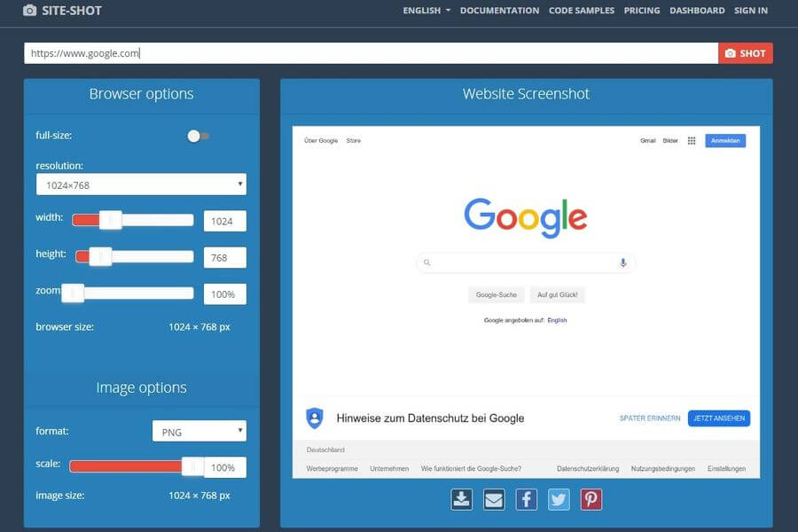Image resolution: width=798 pixels, height=532 pixels.
Task: Click the red Shot button
Action: click(x=746, y=53)
